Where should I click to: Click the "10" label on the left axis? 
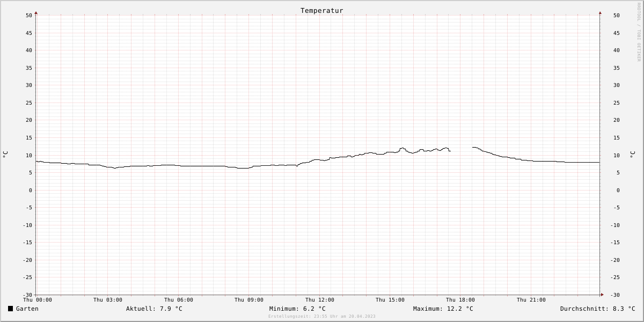29,156
